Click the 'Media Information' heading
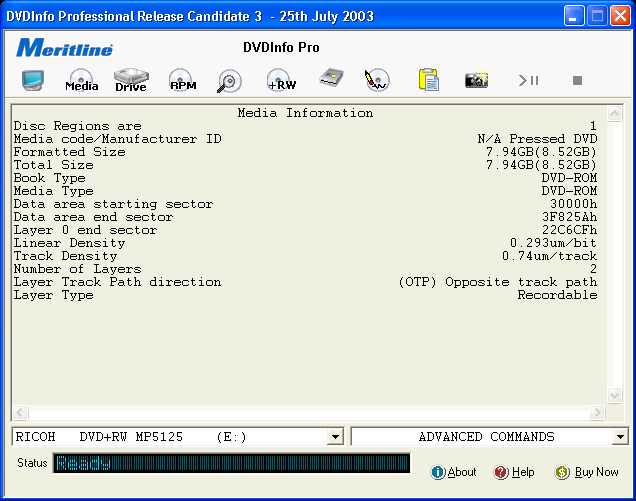Image resolution: width=636 pixels, height=501 pixels. click(305, 113)
